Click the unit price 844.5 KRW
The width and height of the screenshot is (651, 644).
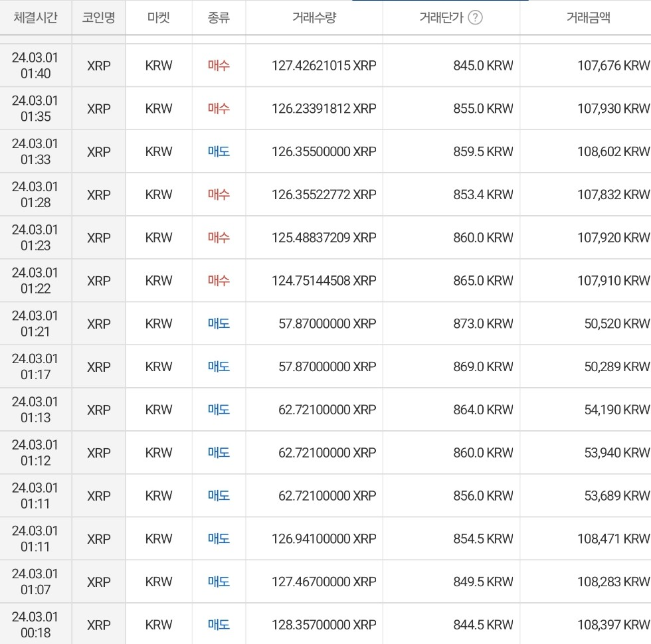[x=484, y=625]
